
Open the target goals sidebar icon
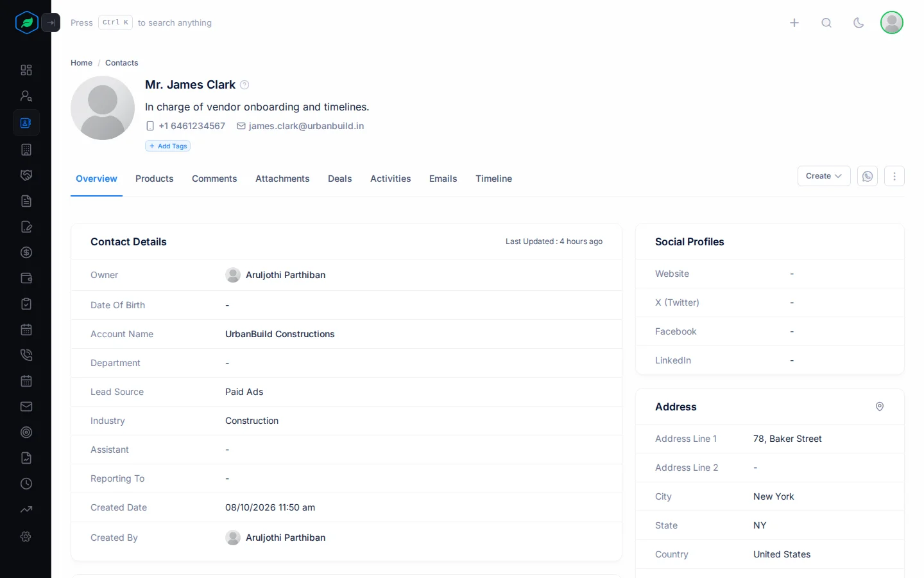click(x=26, y=432)
